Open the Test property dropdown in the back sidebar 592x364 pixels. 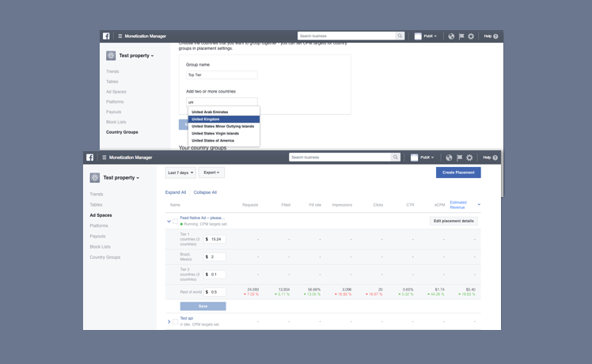tap(136, 55)
